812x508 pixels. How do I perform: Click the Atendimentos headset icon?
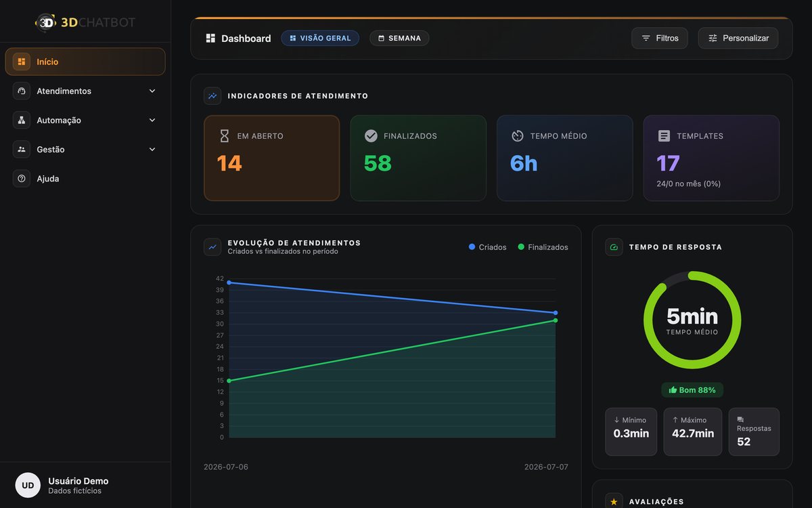[22, 91]
